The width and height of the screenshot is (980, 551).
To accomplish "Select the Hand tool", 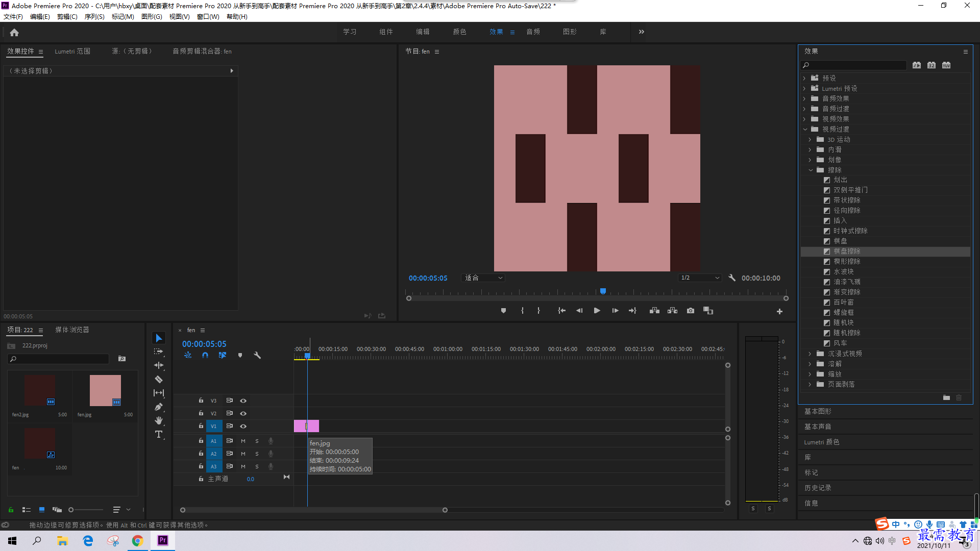I will pos(159,420).
